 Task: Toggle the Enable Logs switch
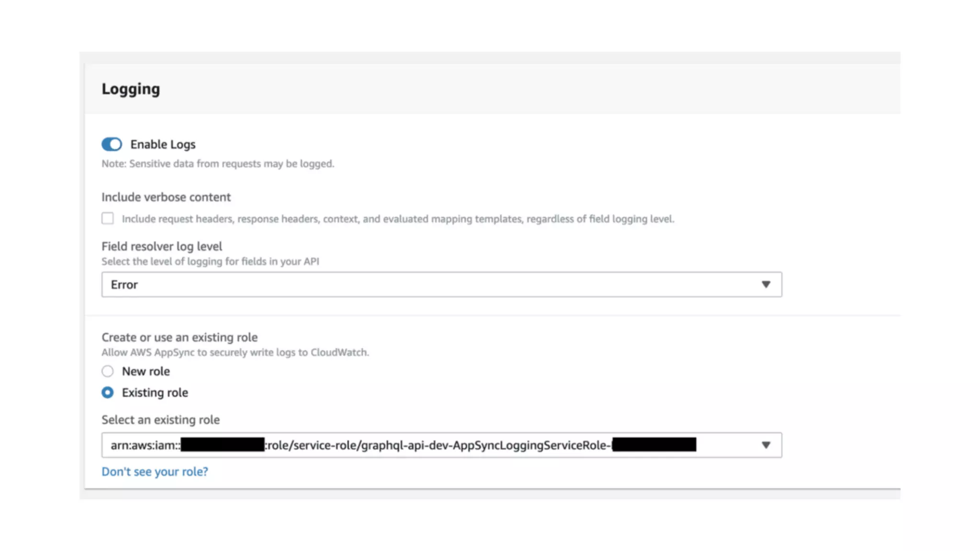click(x=111, y=144)
